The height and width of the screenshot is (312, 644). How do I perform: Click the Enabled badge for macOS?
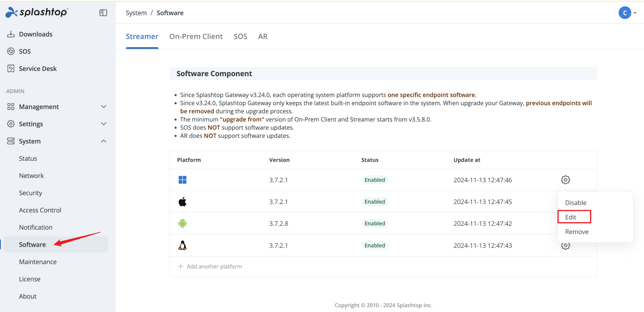375,202
